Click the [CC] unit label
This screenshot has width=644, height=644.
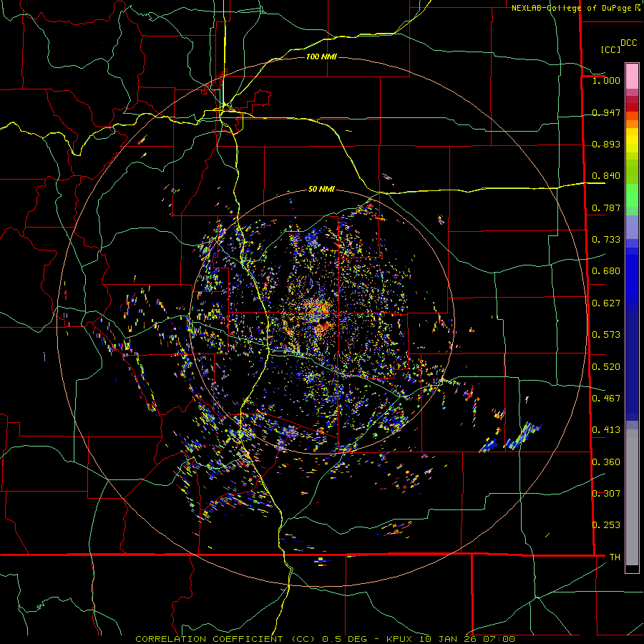610,49
